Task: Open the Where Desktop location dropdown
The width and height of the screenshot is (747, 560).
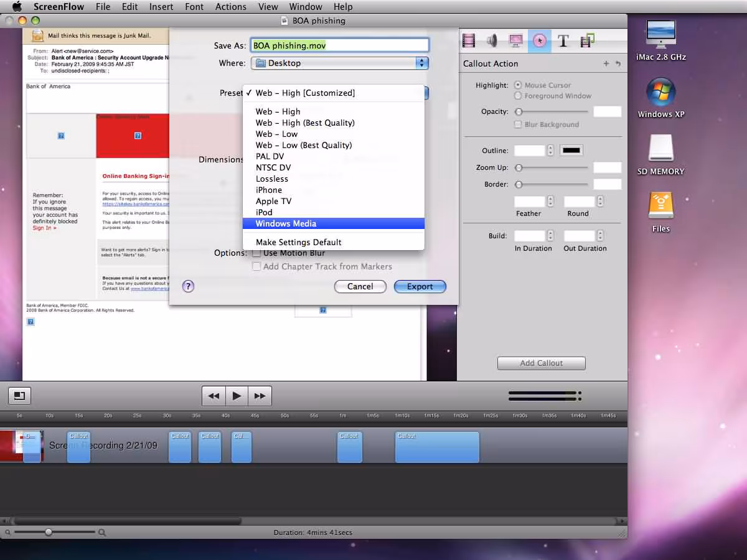Action: (x=340, y=63)
